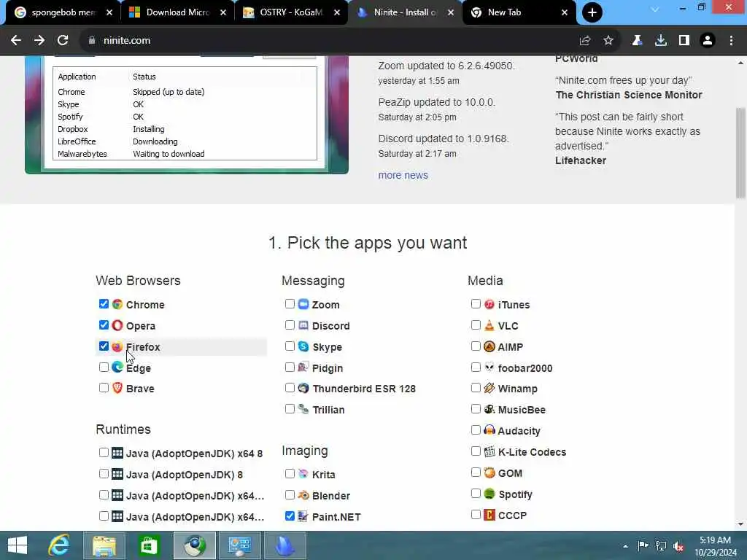The width and height of the screenshot is (747, 560).
Task: Switch to the Download Microsoft tab
Action: (x=177, y=12)
